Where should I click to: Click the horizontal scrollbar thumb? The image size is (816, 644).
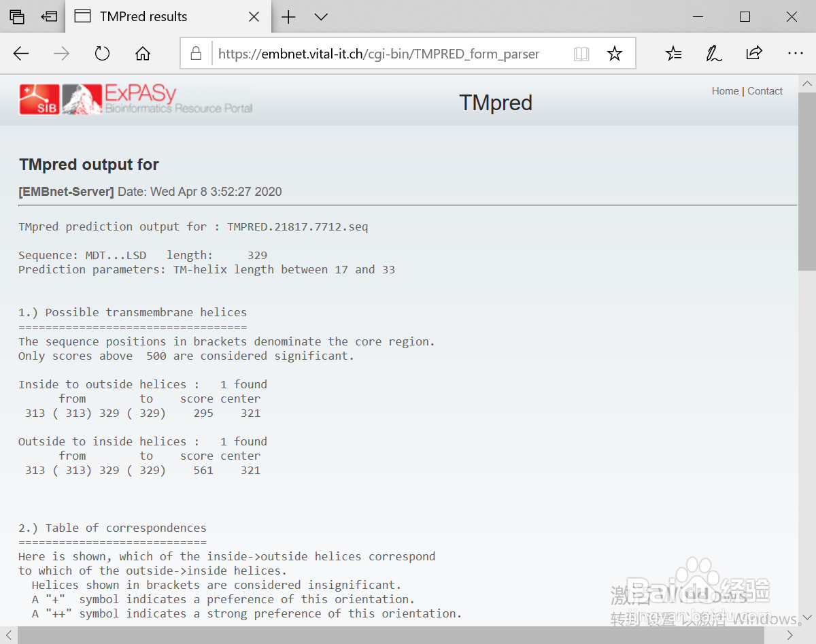click(x=391, y=635)
